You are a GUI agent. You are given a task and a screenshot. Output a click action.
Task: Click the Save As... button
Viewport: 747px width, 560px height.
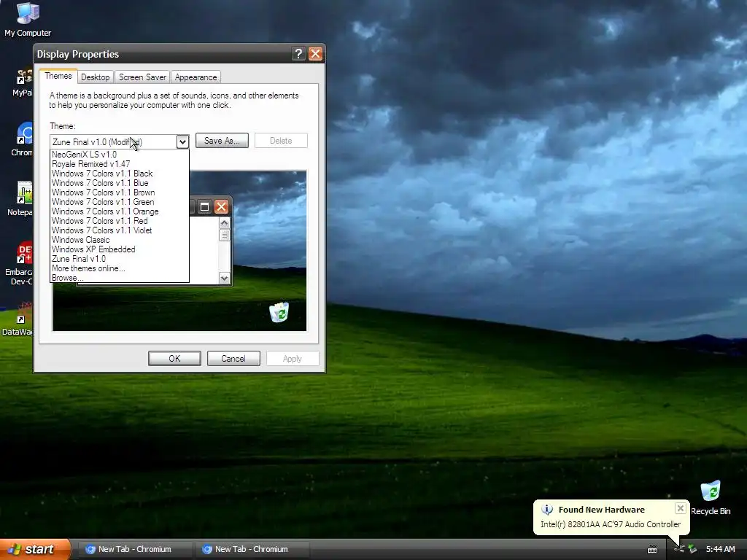(x=222, y=141)
